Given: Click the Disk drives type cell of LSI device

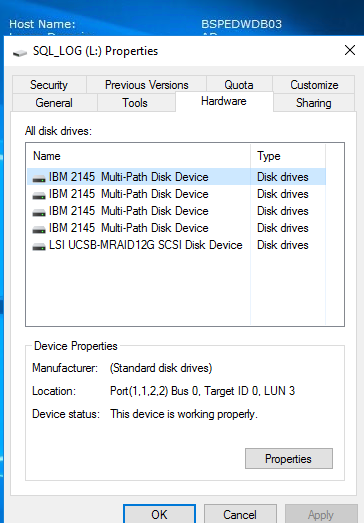Looking at the screenshot, I should (x=283, y=245).
